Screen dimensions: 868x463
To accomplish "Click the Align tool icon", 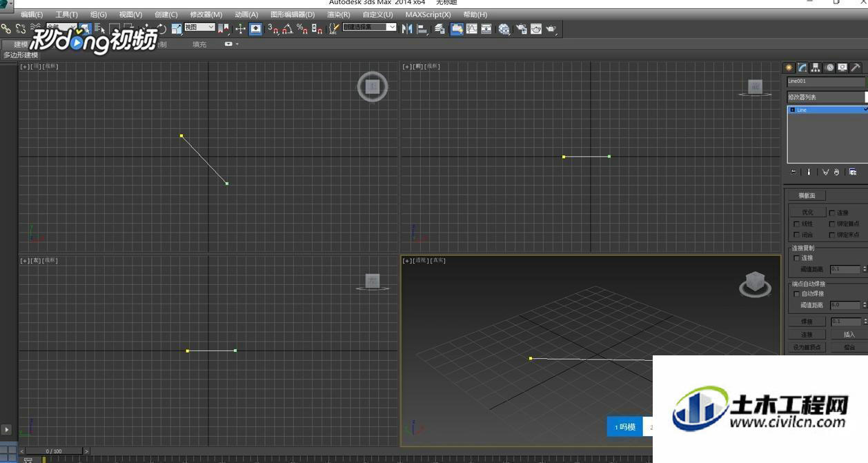I will pyautogui.click(x=423, y=29).
